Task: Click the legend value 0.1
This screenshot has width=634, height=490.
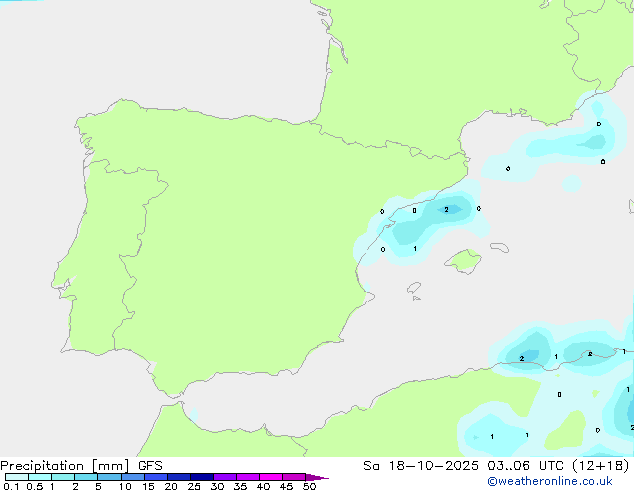Action: tap(11, 486)
